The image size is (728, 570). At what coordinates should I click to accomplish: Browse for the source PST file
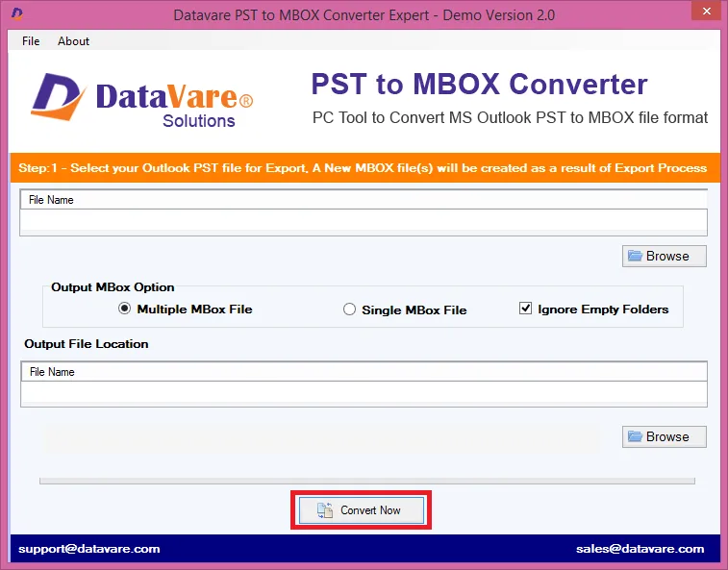point(664,256)
